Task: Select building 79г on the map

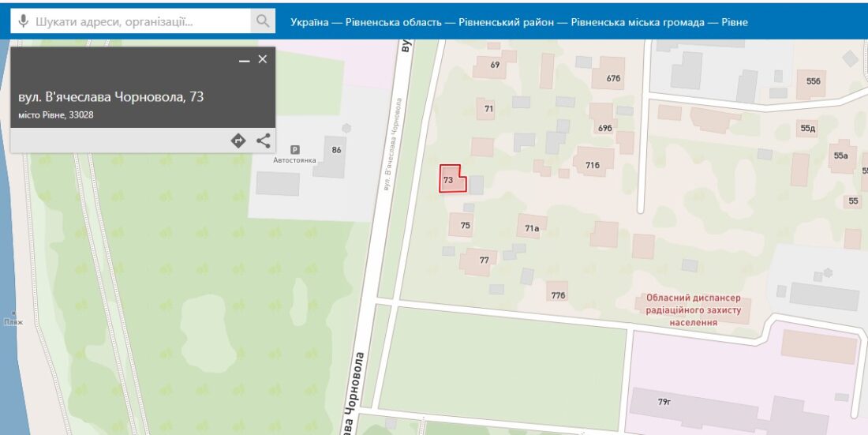Action: point(664,403)
